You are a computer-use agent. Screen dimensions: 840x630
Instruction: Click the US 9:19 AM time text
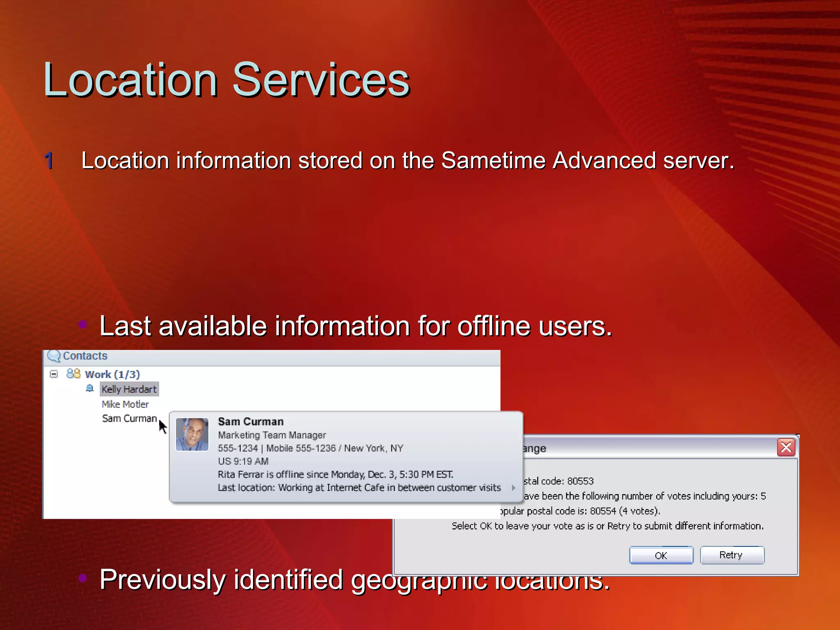pyautogui.click(x=243, y=461)
